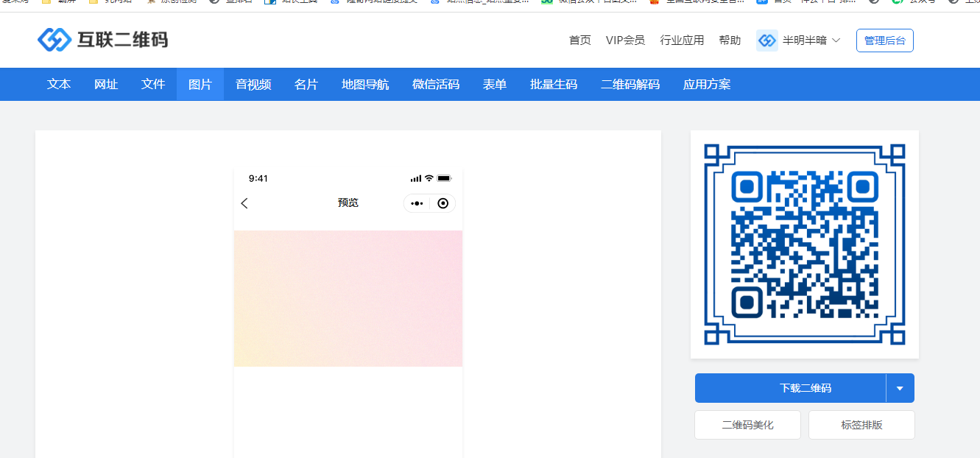Screen dimensions: 980x458
Task: Expand the 半明半暗 account dropdown chevron
Action: click(x=836, y=40)
